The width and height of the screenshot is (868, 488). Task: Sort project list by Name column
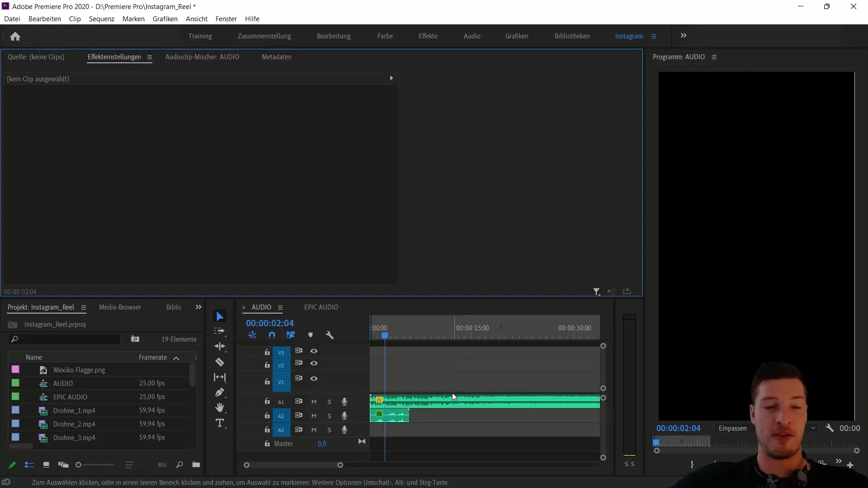tap(34, 357)
